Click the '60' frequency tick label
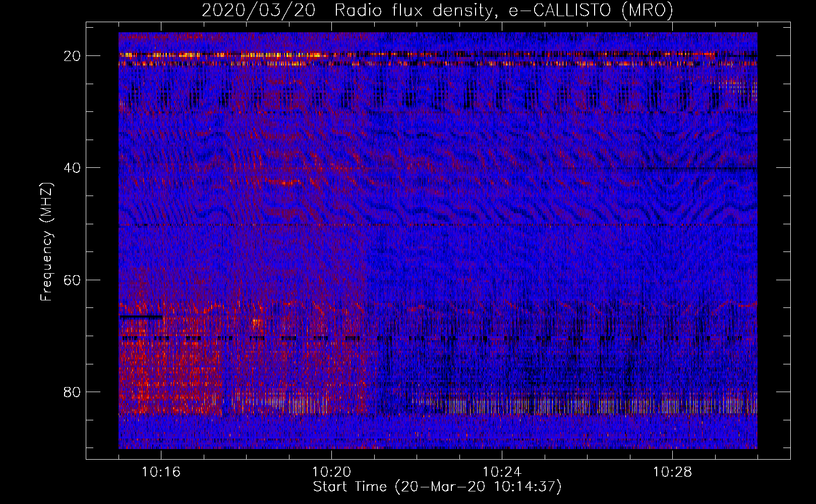The height and width of the screenshot is (504, 816). click(73, 280)
